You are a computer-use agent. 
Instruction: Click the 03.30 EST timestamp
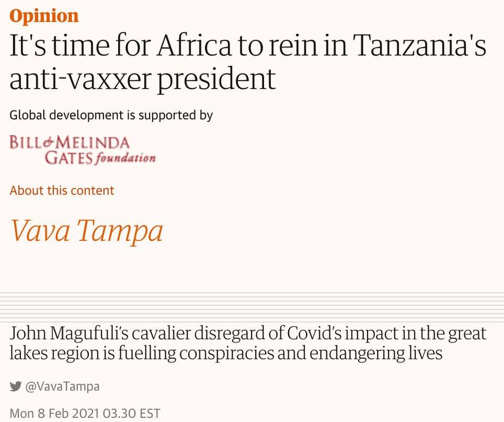131,413
